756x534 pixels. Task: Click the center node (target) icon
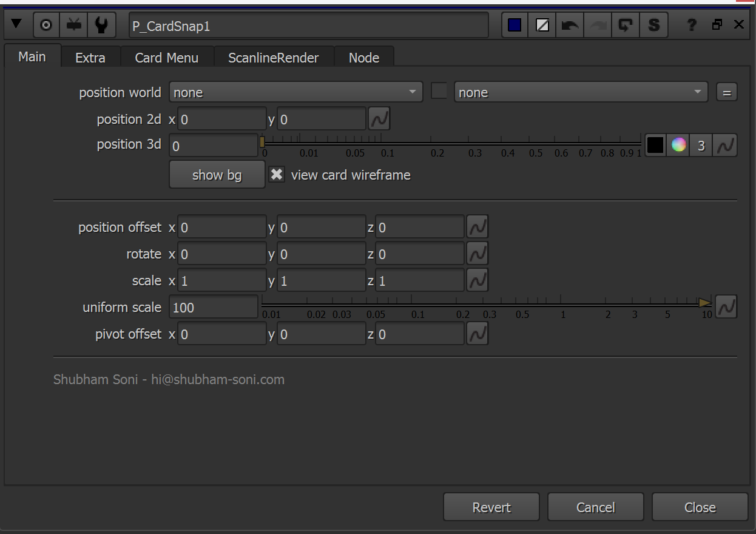pyautogui.click(x=46, y=25)
